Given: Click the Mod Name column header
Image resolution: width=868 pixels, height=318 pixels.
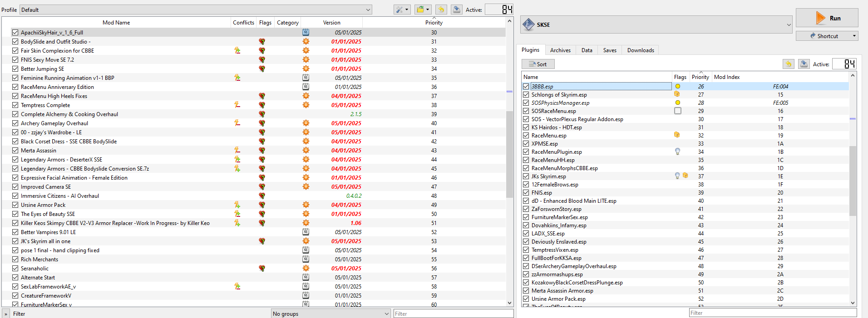Looking at the screenshot, I should click(116, 22).
